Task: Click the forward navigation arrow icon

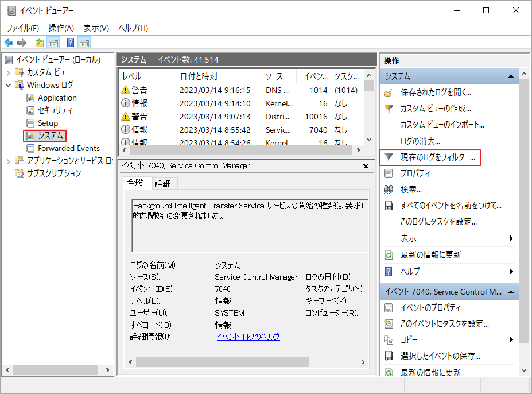Action: point(21,42)
